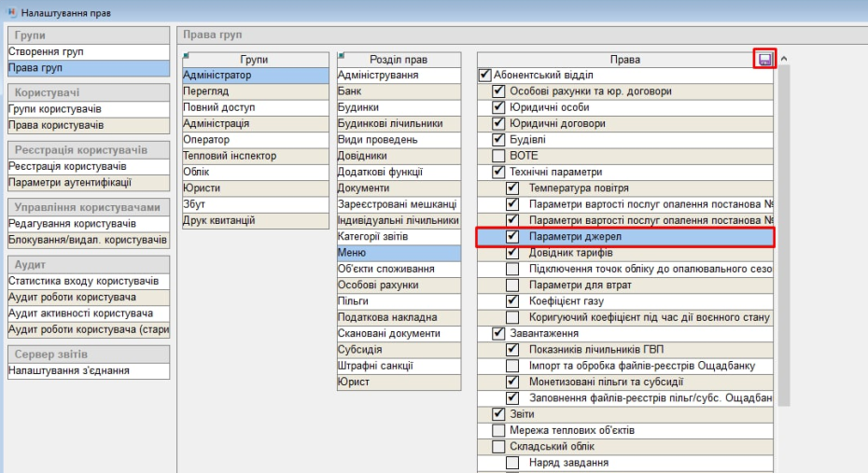
Task: Go to Налаштування з'єднання
Action: [x=68, y=370]
